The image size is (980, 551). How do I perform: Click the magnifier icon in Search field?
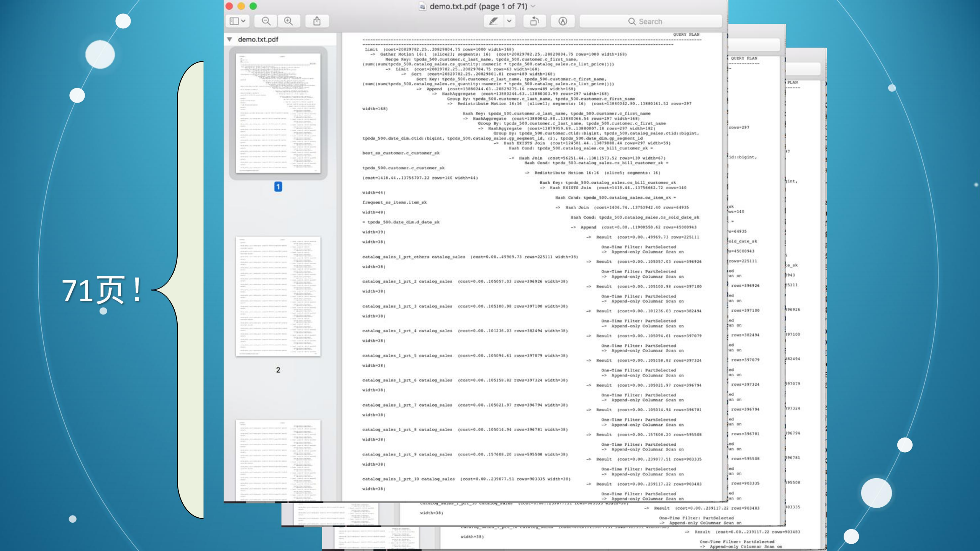tap(632, 21)
